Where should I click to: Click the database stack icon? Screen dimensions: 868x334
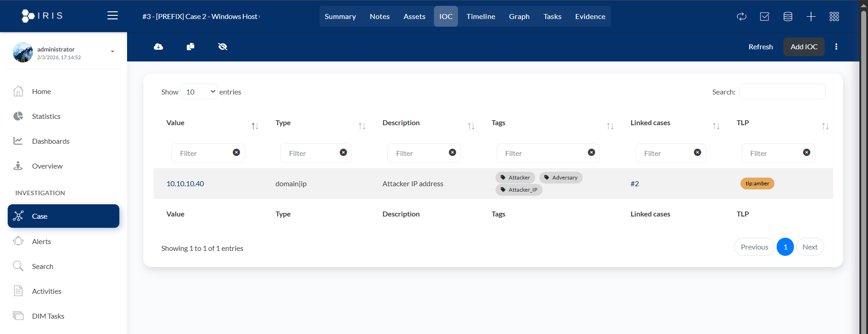pos(788,17)
